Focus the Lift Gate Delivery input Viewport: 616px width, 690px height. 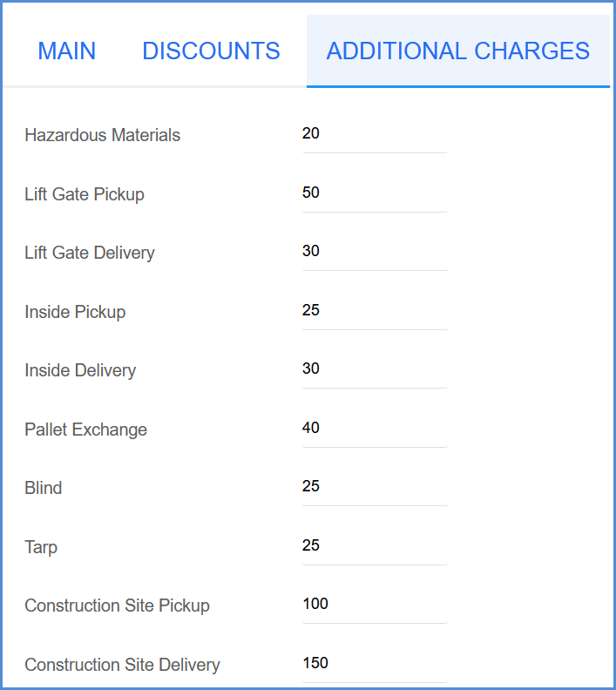coord(375,252)
